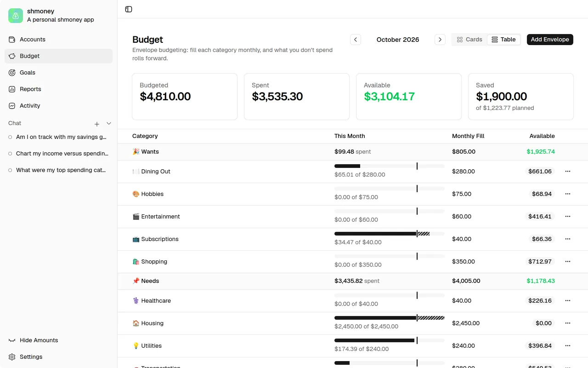Open more options for Dining Out

[568, 172]
